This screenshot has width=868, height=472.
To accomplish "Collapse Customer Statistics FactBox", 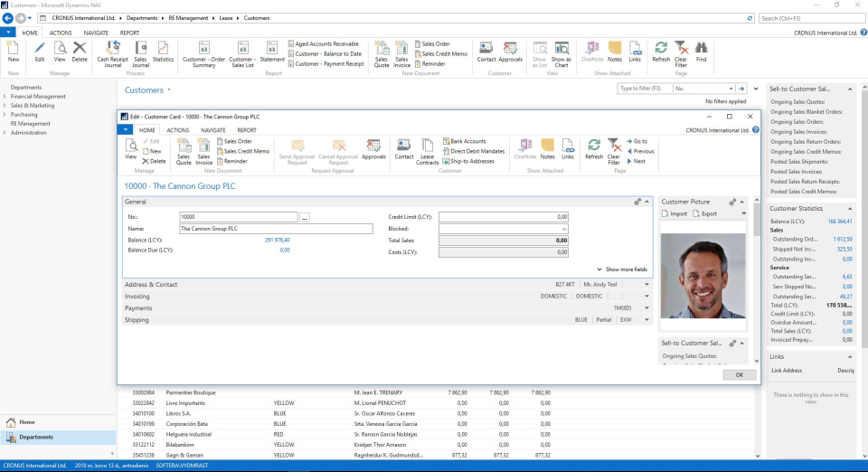I will (x=850, y=209).
